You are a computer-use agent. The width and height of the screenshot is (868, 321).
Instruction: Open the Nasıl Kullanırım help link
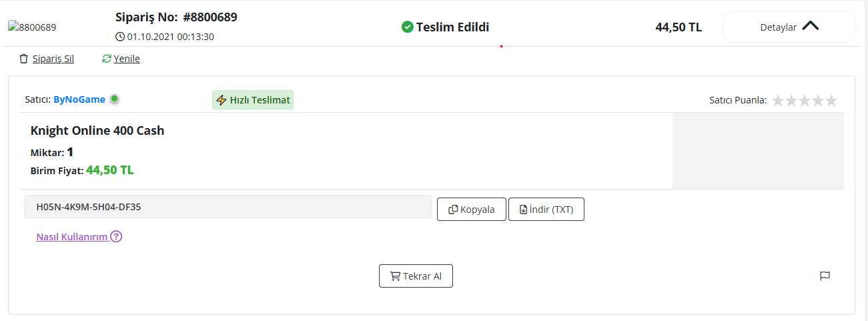tap(72, 236)
